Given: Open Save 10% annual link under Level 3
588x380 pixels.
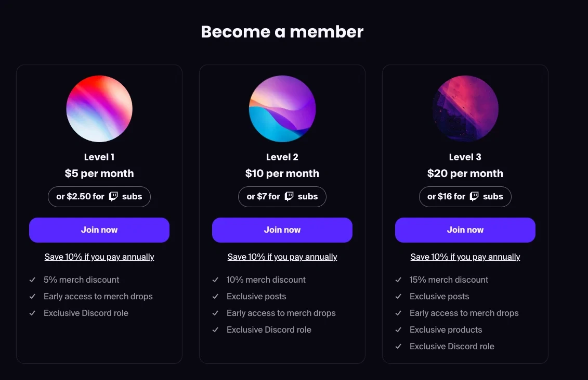Looking at the screenshot, I should 465,257.
